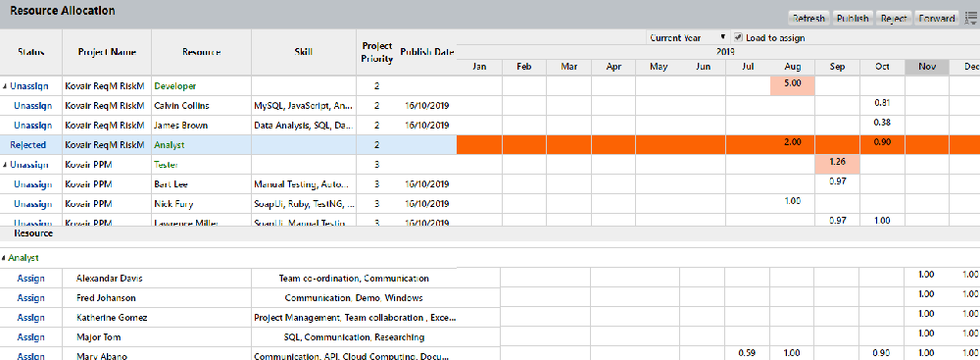The width and height of the screenshot is (980, 360).
Task: Select the Fred Johanson name
Action: pyautogui.click(x=106, y=297)
